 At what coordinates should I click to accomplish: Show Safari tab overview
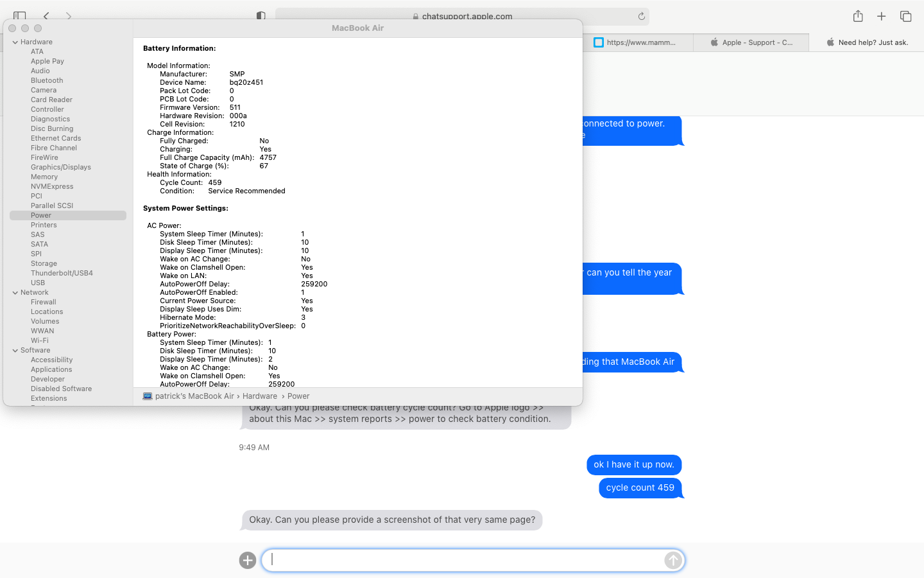(906, 16)
